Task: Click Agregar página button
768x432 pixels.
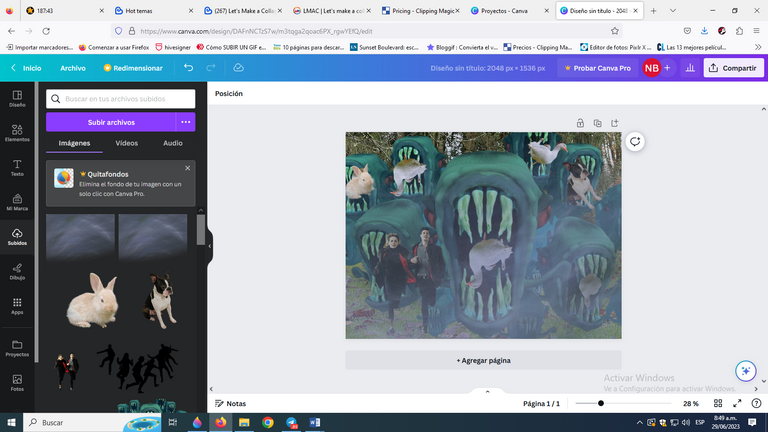Action: tap(483, 360)
